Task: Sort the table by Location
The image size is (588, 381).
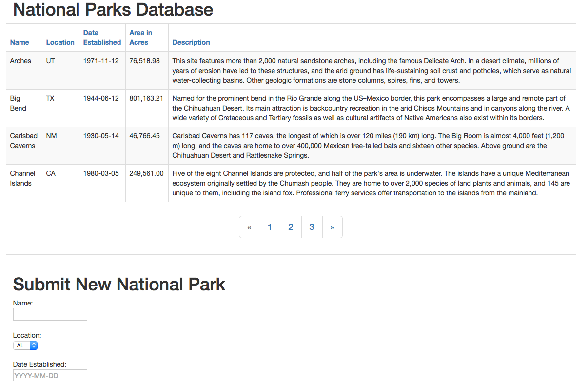Action: click(60, 42)
